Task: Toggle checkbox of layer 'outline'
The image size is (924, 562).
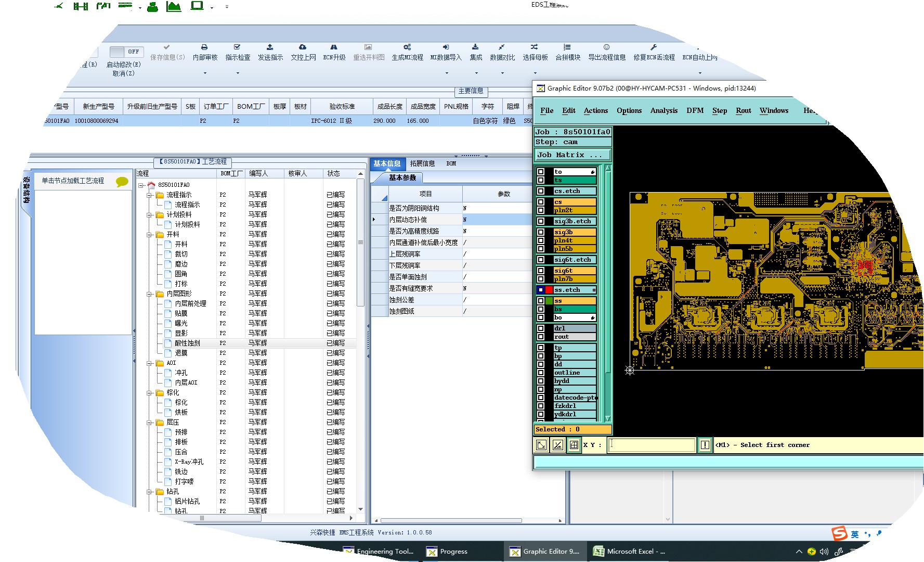Action: coord(541,373)
